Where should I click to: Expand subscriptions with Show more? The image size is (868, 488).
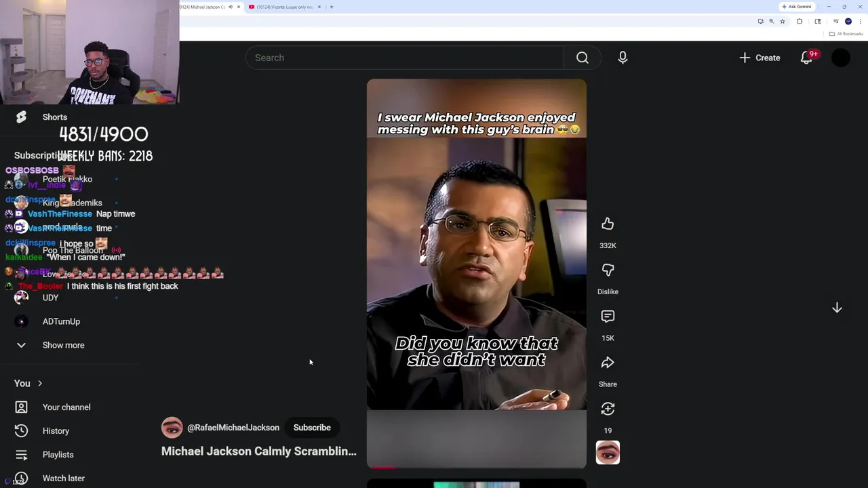click(x=64, y=345)
